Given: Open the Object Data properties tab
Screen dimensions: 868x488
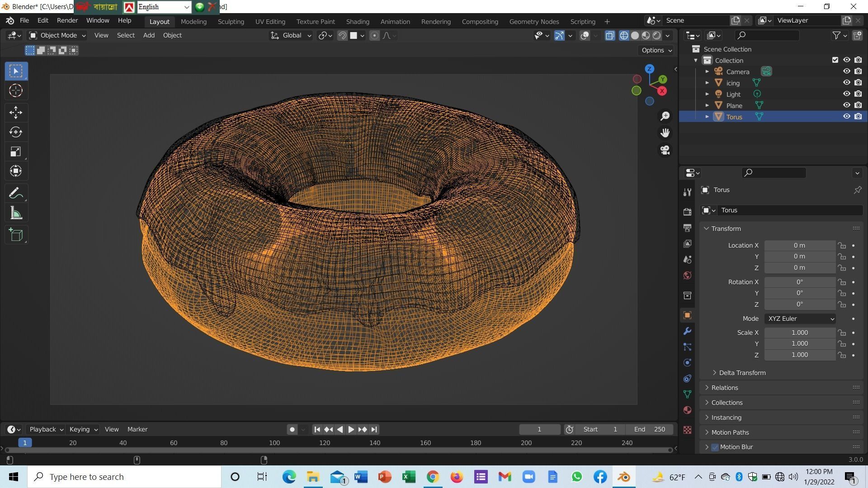Looking at the screenshot, I should pyautogui.click(x=687, y=394).
